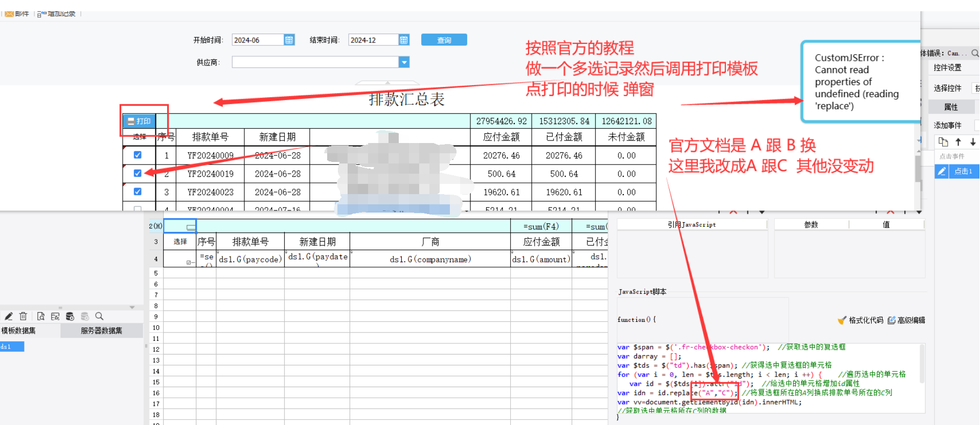Screen dimensions: 980x425
Task: Uncheck the row for YF20240023
Action: (138, 192)
